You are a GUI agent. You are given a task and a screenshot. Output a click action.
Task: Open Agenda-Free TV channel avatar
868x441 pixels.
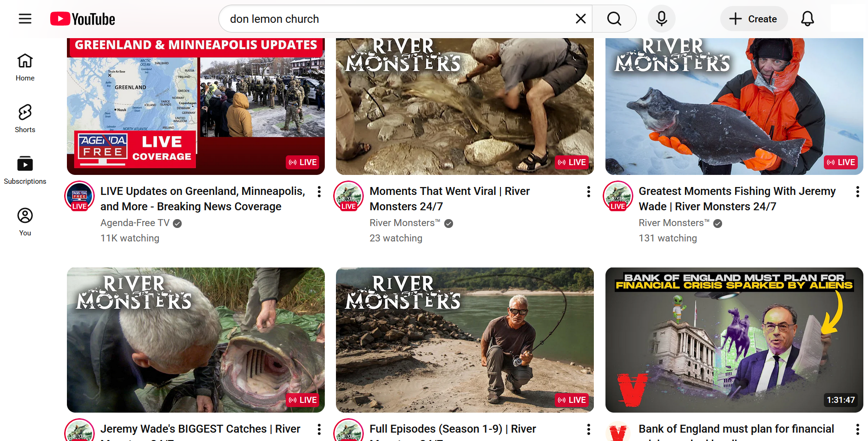[x=79, y=196]
